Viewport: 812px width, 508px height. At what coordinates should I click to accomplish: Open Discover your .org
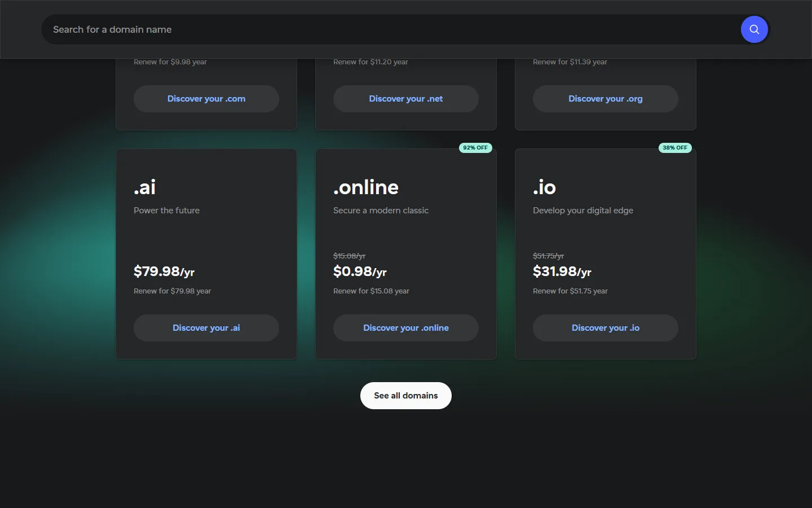606,99
